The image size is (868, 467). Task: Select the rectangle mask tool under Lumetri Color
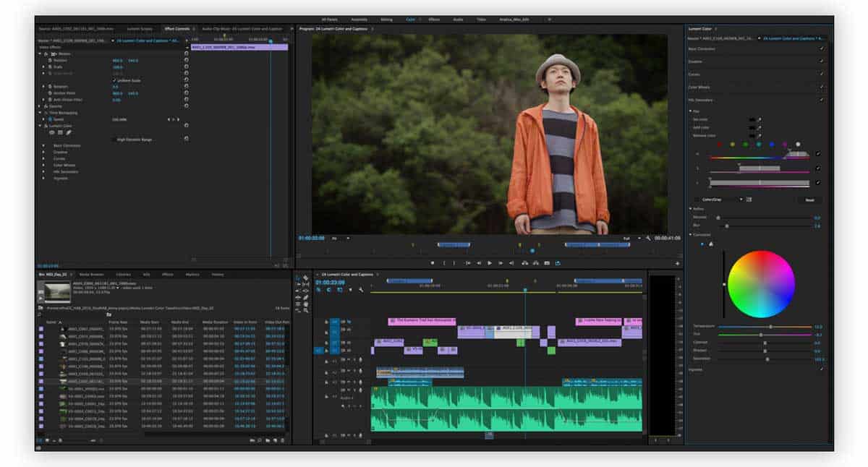pyautogui.click(x=60, y=132)
